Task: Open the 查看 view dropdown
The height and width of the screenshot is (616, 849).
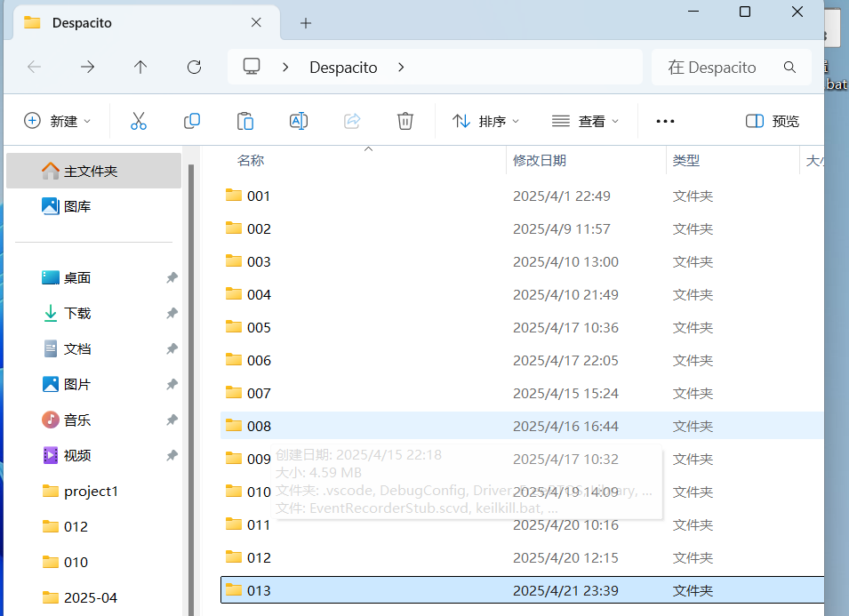Action: pos(585,121)
